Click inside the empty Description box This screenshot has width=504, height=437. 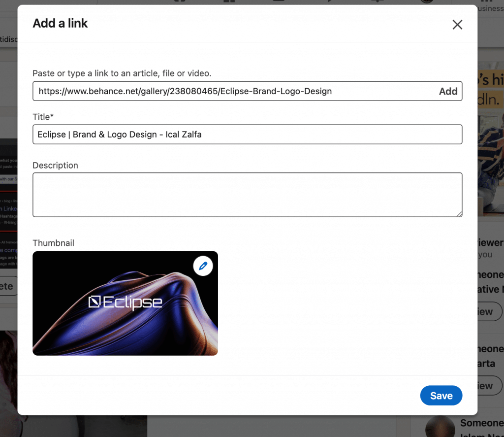[246, 195]
